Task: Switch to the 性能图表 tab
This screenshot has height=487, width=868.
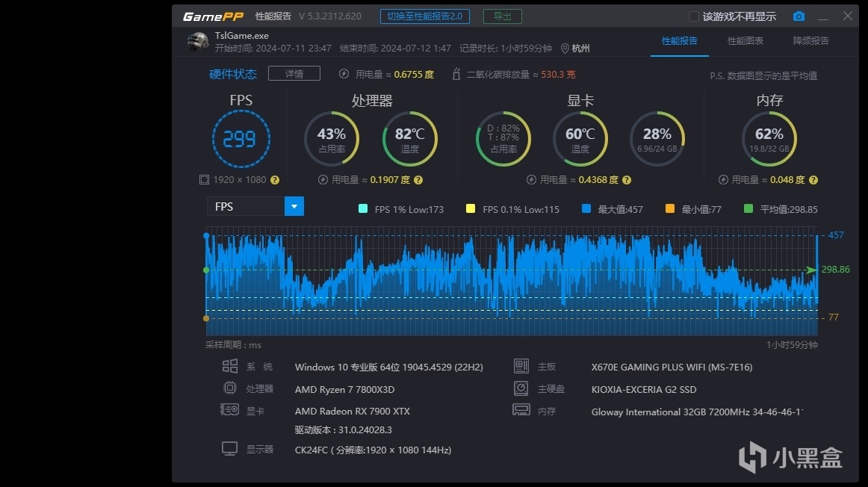Action: pyautogui.click(x=745, y=41)
